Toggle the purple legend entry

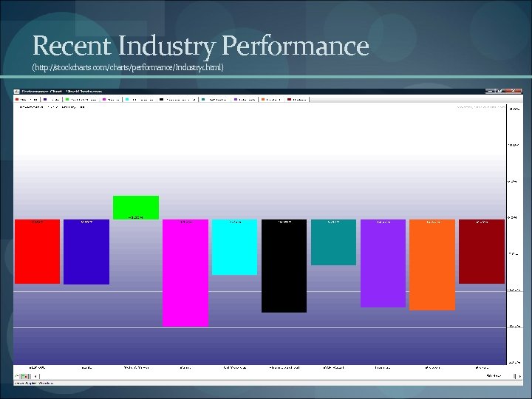[245, 100]
